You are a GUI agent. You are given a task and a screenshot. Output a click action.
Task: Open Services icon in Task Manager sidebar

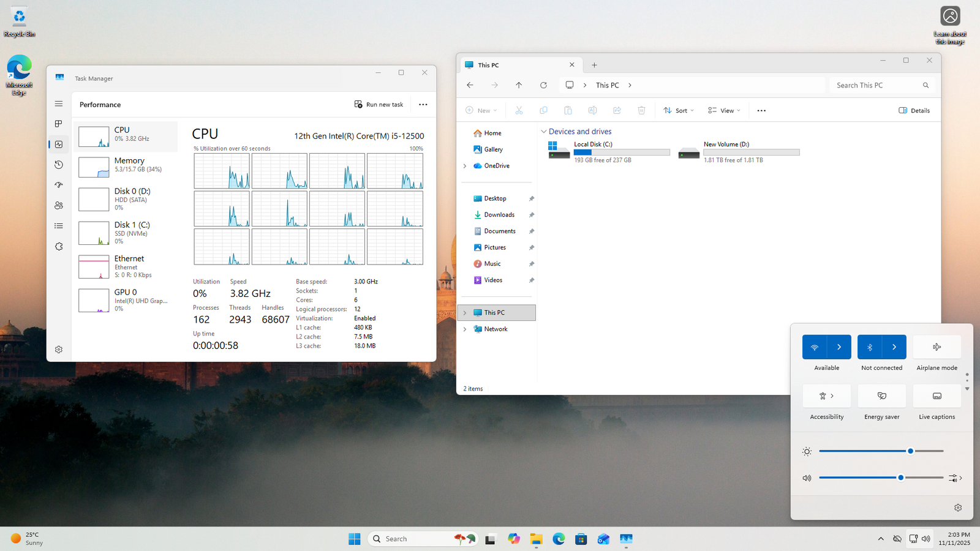(59, 247)
